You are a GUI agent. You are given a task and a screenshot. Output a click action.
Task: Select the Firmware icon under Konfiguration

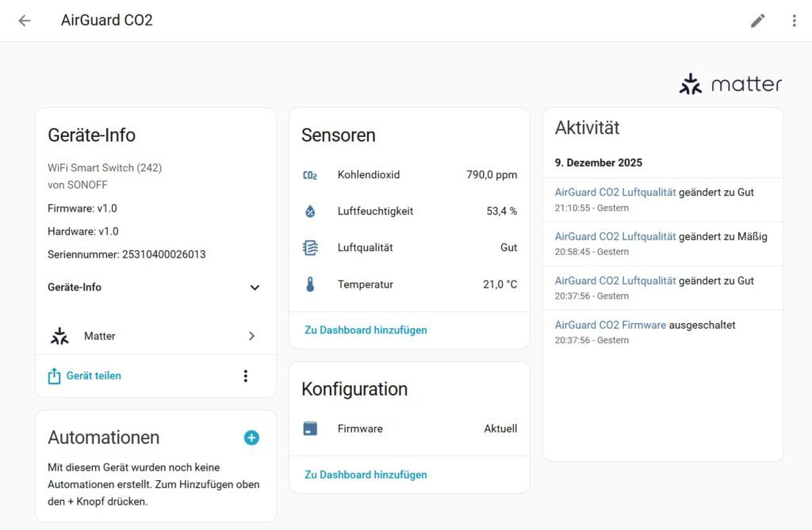click(310, 428)
